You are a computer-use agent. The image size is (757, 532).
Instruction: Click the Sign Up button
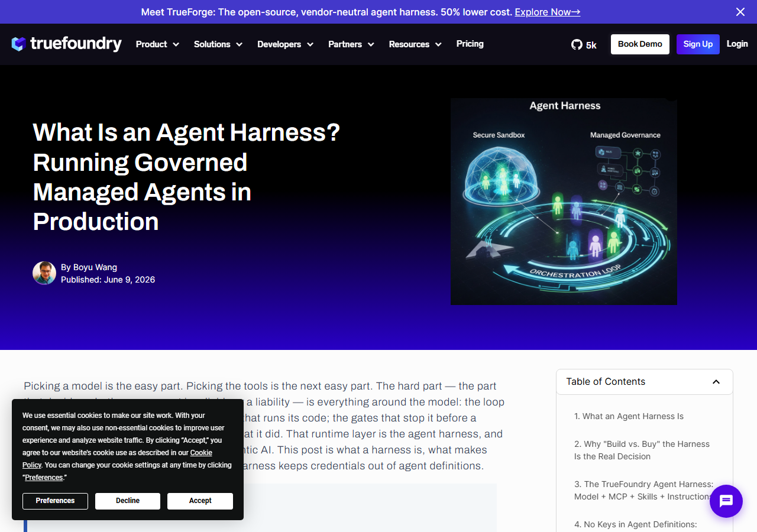coord(698,44)
